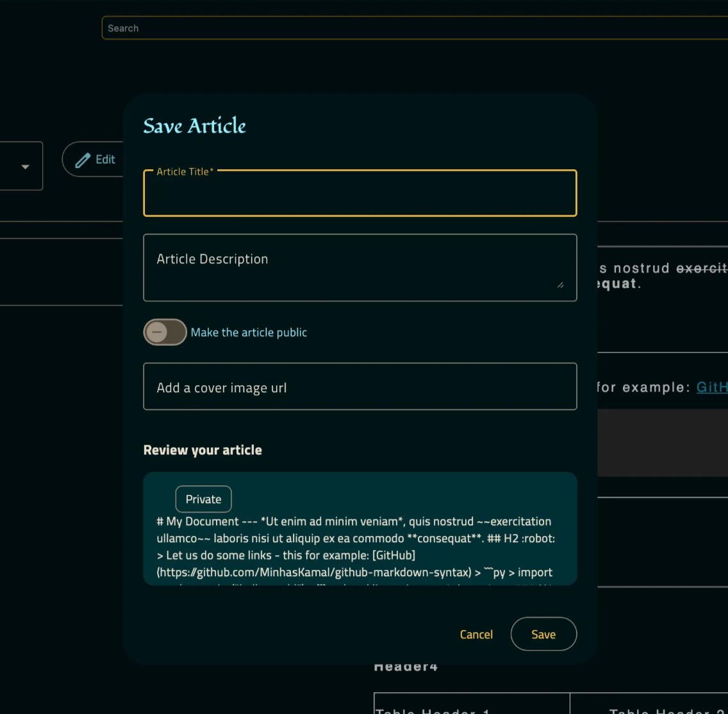Open the dropdown arrow left of Edit
The width and height of the screenshot is (728, 714).
tap(24, 165)
